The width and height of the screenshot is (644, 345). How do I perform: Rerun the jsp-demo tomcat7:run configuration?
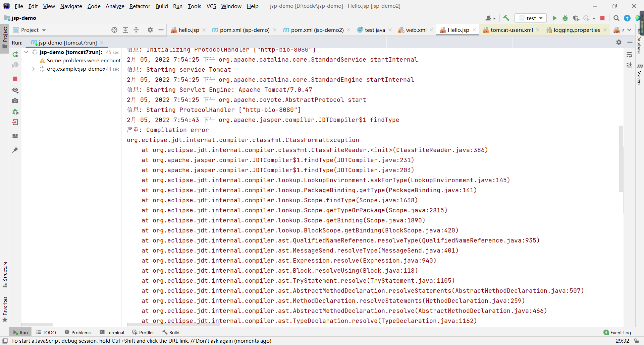tap(15, 54)
